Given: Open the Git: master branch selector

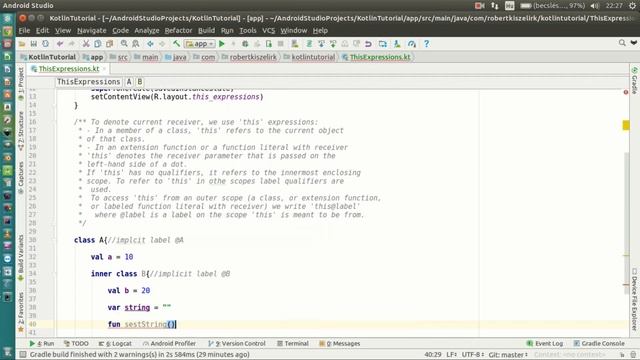Looking at the screenshot, I should click(x=508, y=355).
